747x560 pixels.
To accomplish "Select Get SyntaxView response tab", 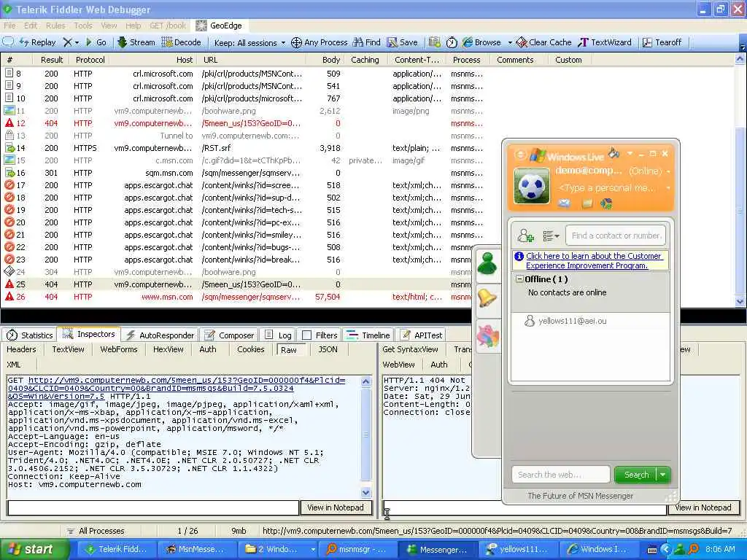I will 410,349.
